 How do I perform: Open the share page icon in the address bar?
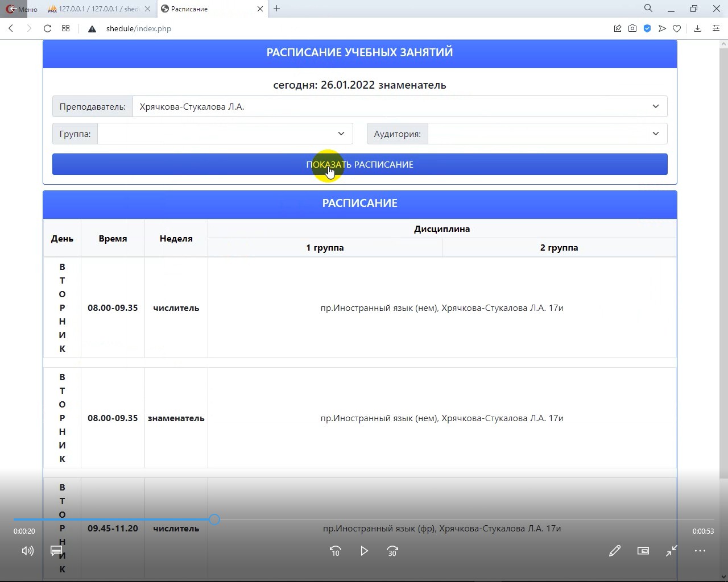click(618, 28)
